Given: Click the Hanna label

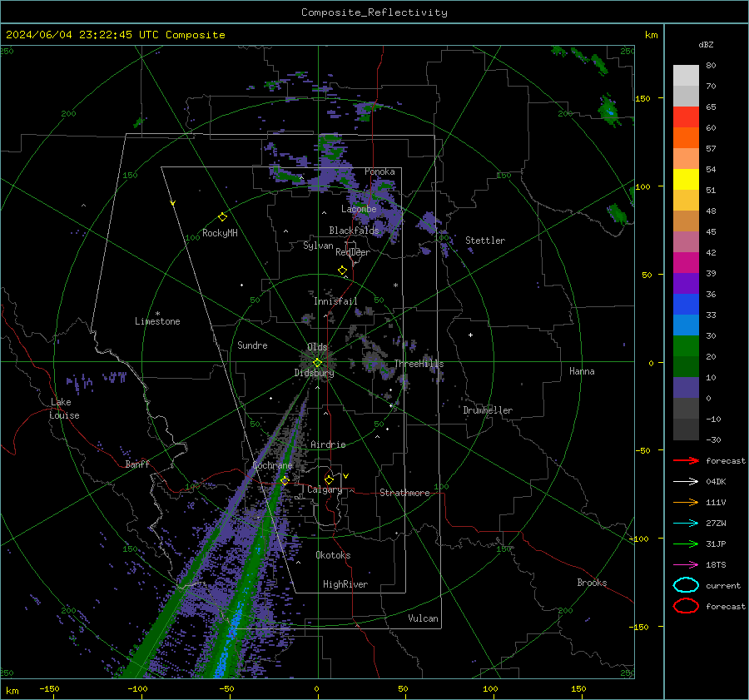Looking at the screenshot, I should 582,370.
